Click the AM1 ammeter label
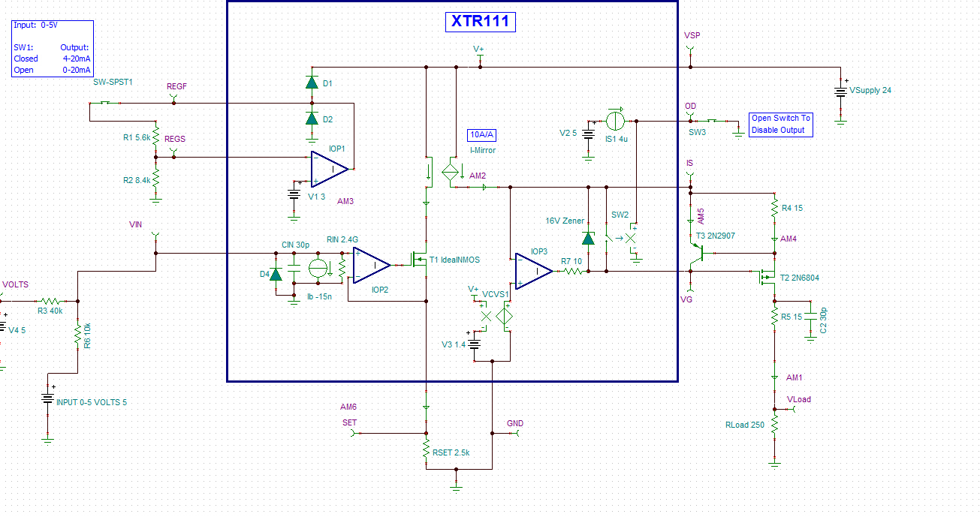 (794, 377)
